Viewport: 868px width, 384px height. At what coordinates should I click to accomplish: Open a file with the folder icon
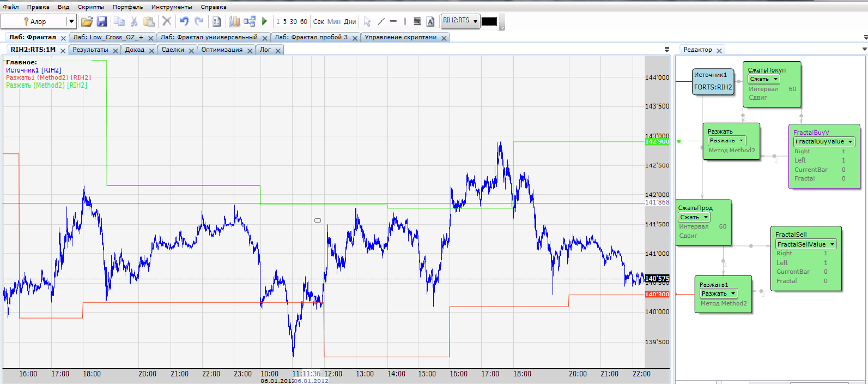(x=87, y=21)
